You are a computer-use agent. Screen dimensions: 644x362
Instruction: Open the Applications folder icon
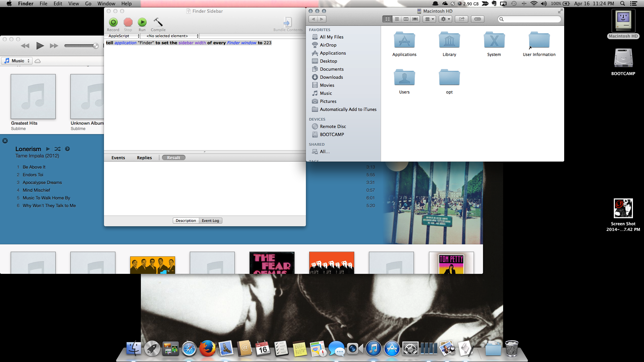404,41
